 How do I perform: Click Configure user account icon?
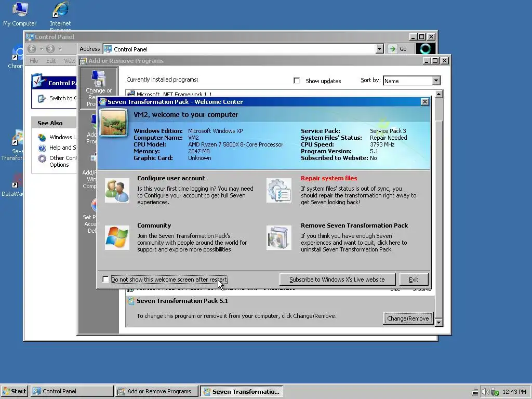coord(117,190)
